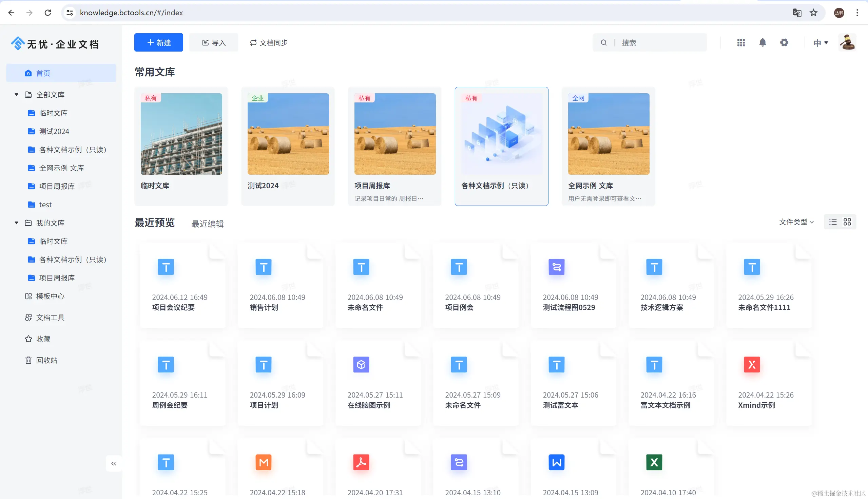Click the apps grid icon in header
868x499 pixels.
tap(741, 42)
